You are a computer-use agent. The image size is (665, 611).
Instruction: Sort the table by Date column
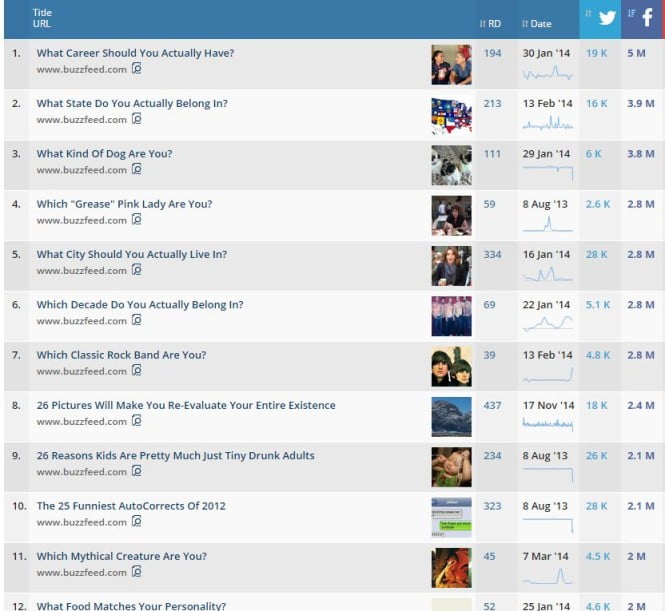pyautogui.click(x=537, y=24)
